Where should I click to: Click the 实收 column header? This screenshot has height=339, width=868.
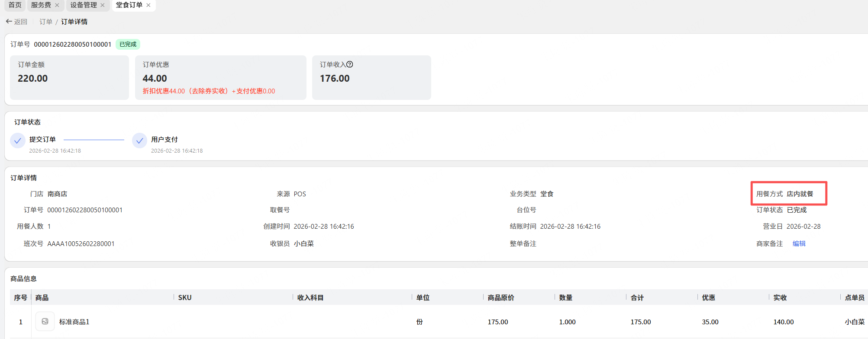point(780,297)
